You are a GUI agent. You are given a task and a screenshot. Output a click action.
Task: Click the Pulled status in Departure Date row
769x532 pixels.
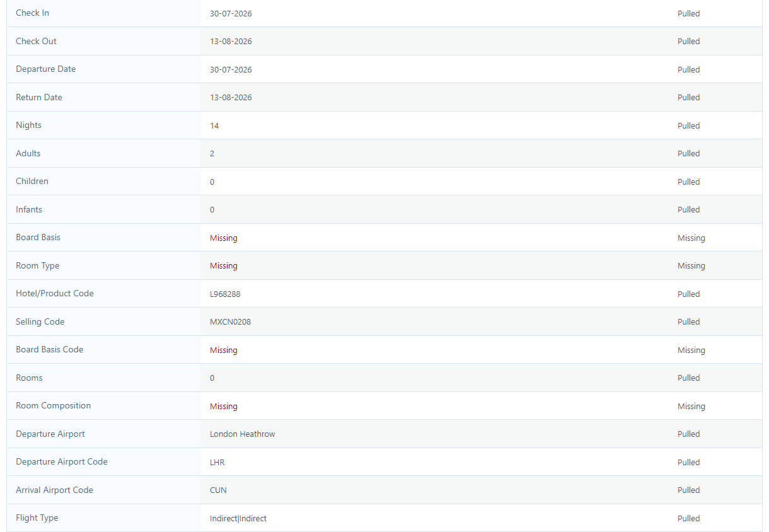click(689, 70)
